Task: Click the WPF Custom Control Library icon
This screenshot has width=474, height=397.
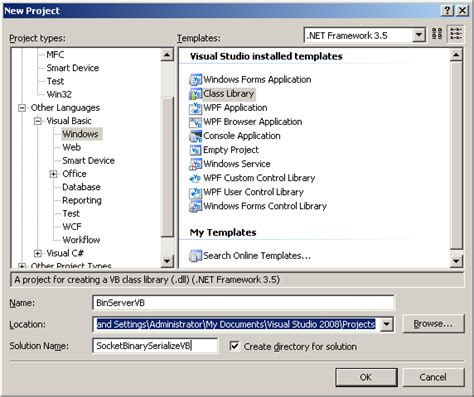Action: pos(195,178)
